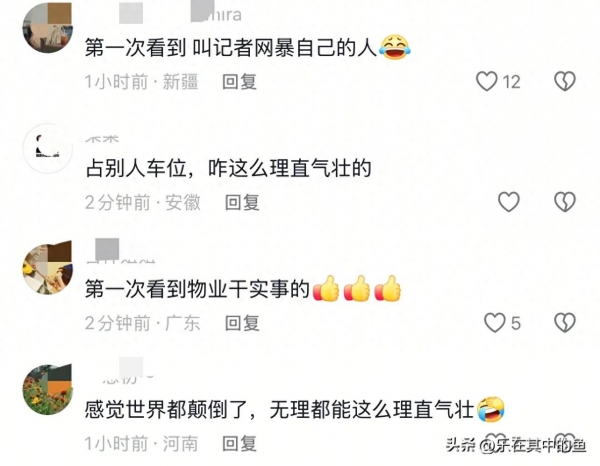The height and width of the screenshot is (466, 600).
Task: Dislike the Xinjiang comment via broken heart
Action: tap(565, 81)
